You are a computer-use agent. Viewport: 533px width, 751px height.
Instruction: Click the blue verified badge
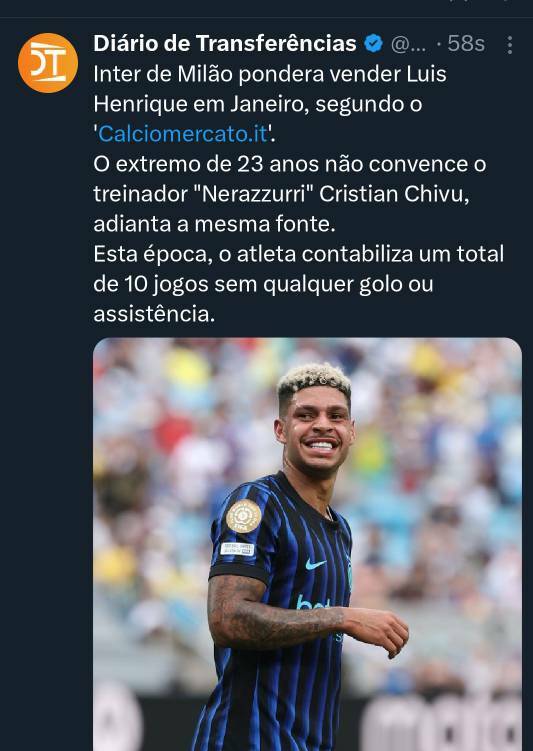coord(373,44)
